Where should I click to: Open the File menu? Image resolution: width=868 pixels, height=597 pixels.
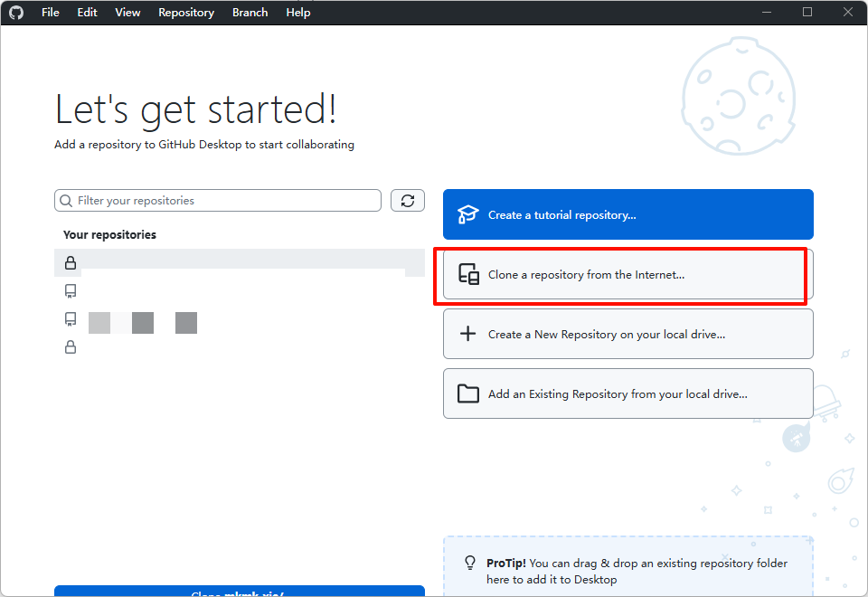coord(50,12)
